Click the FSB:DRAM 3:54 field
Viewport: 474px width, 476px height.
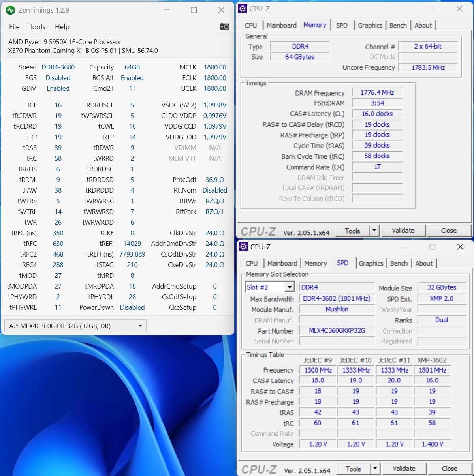click(x=377, y=103)
